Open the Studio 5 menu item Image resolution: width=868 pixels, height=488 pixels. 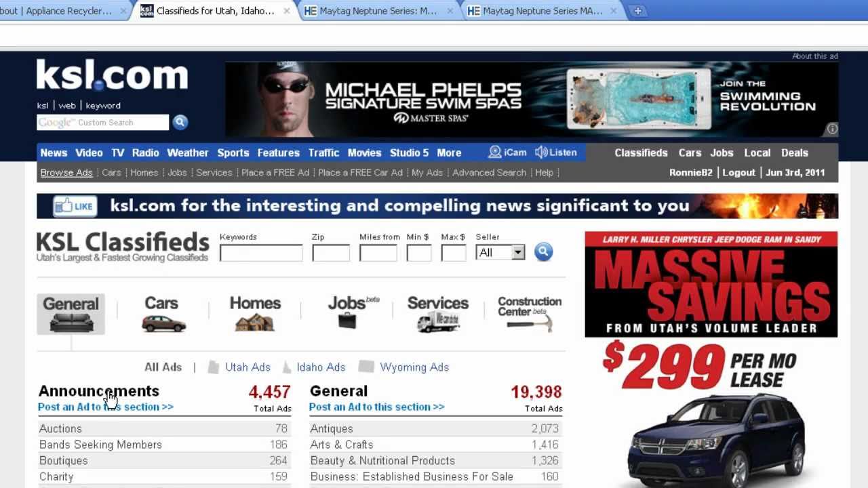pos(409,152)
